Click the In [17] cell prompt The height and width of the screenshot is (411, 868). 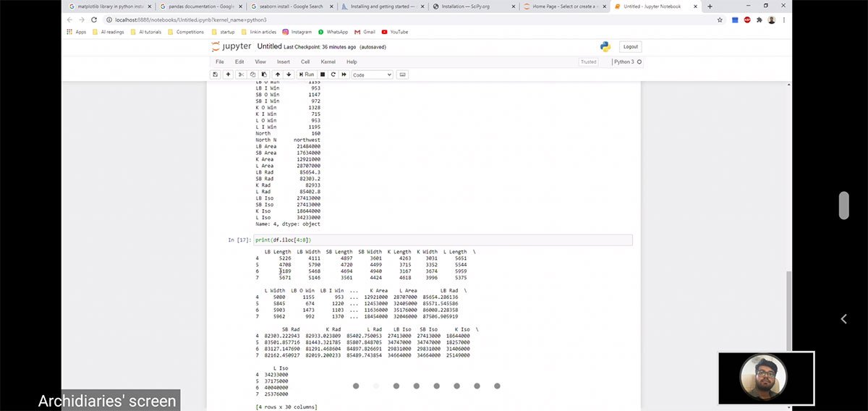[239, 240]
